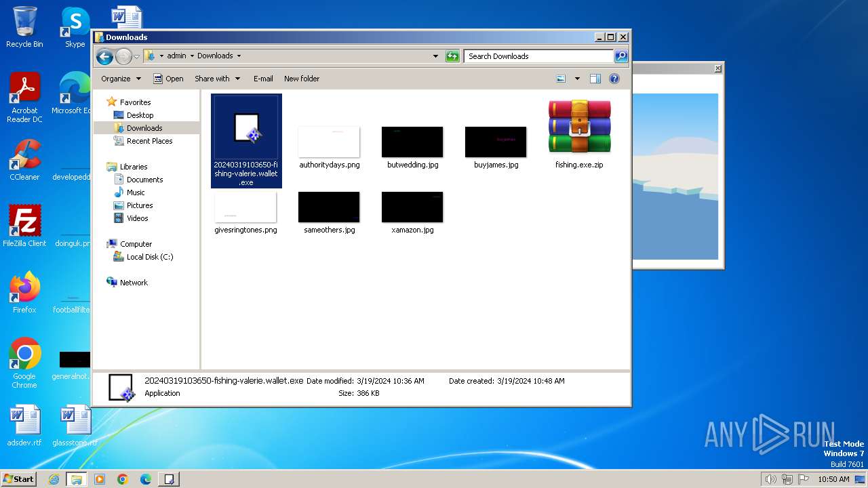The width and height of the screenshot is (868, 488).
Task: Click the Action Center flag tray icon
Action: (804, 479)
